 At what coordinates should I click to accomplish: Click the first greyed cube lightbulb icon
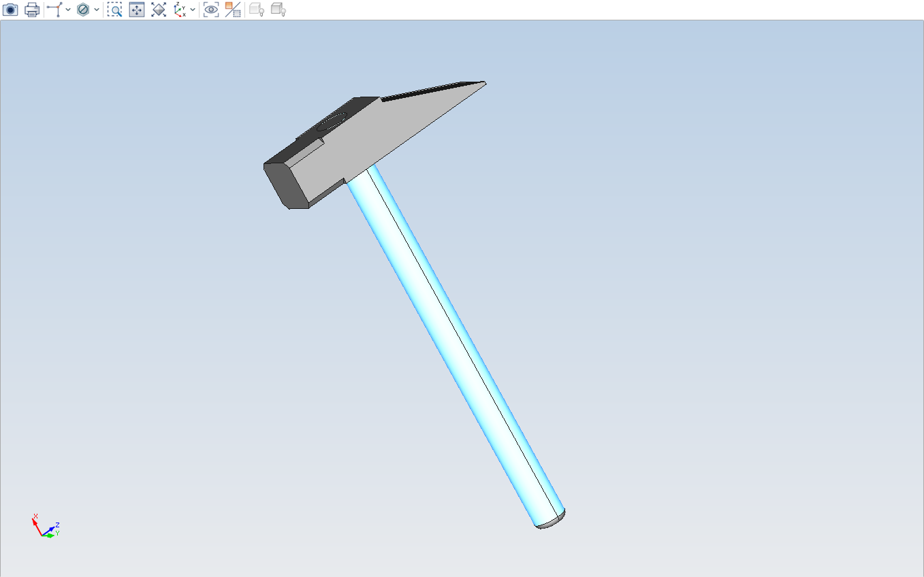point(257,10)
